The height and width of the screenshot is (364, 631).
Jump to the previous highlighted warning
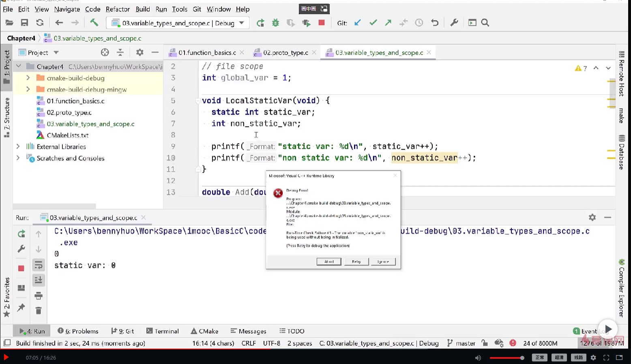596,68
